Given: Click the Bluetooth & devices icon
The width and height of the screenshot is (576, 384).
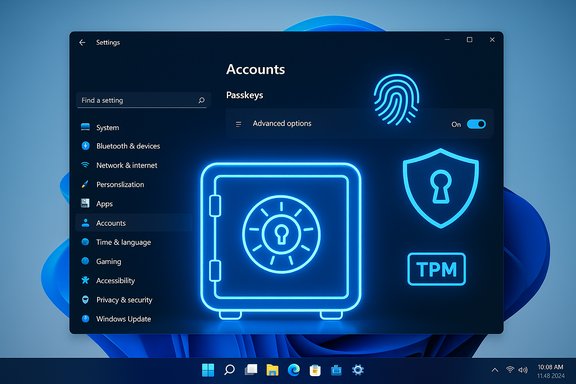Looking at the screenshot, I should [85, 146].
